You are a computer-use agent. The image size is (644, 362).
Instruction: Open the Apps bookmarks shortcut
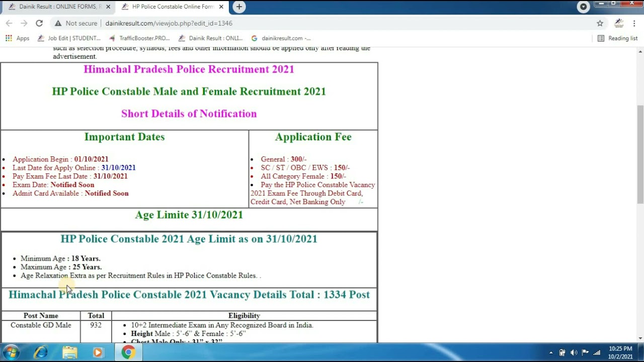[x=17, y=38]
